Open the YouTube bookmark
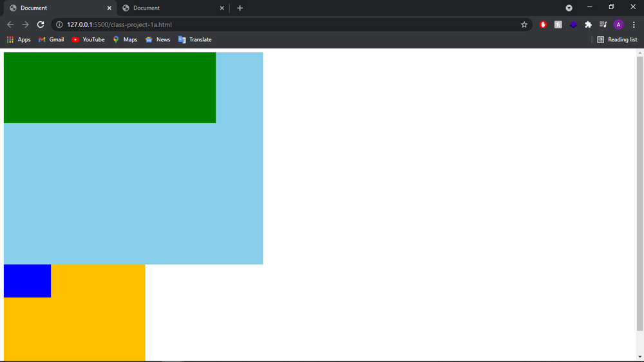The width and height of the screenshot is (644, 362). (x=88, y=39)
